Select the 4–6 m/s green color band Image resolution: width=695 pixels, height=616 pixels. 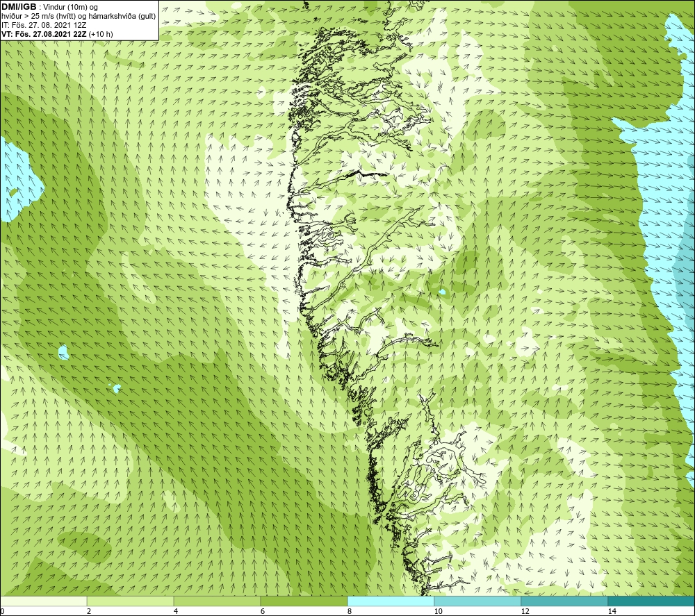point(217,601)
